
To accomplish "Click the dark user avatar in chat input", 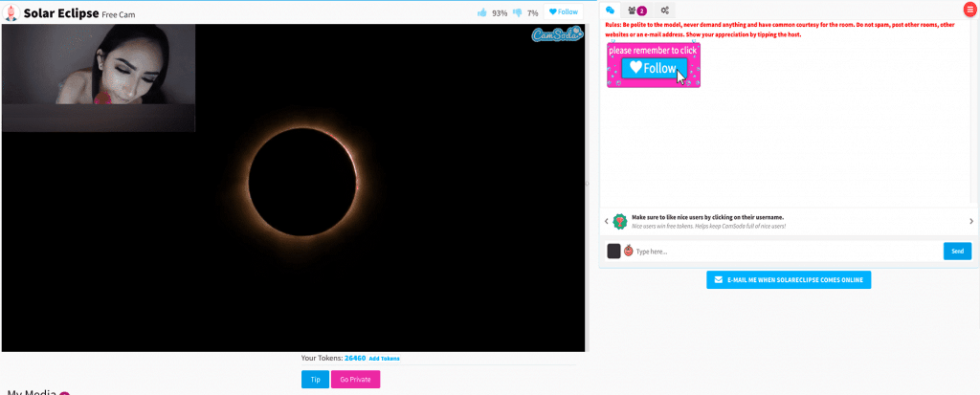I will (x=613, y=252).
